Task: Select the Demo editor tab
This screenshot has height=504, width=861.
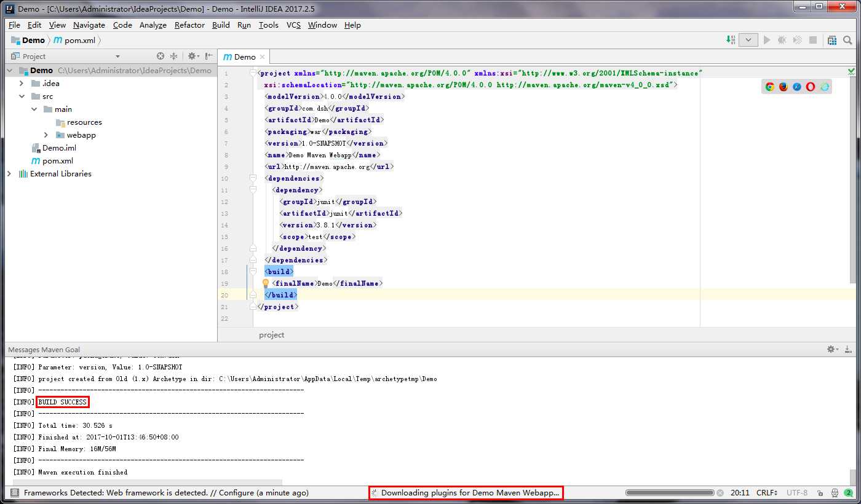Action: [245, 57]
